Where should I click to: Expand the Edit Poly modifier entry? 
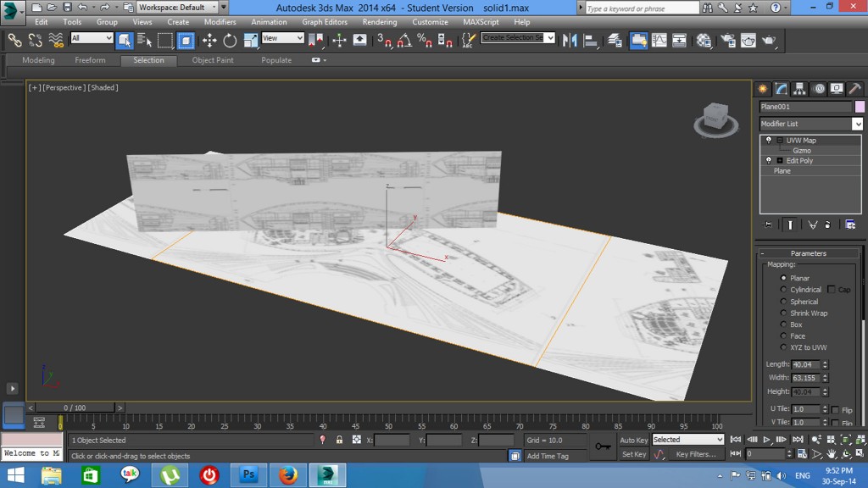click(780, 160)
